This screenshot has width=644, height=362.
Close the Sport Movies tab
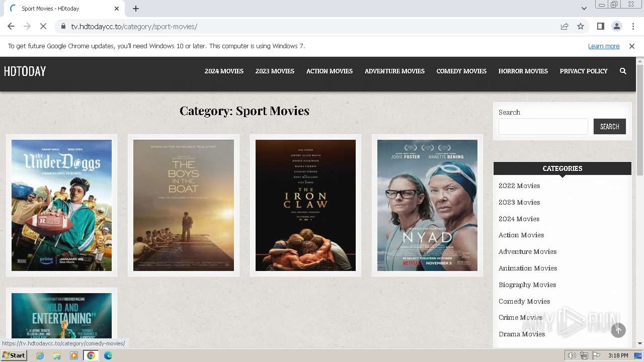pos(117,9)
